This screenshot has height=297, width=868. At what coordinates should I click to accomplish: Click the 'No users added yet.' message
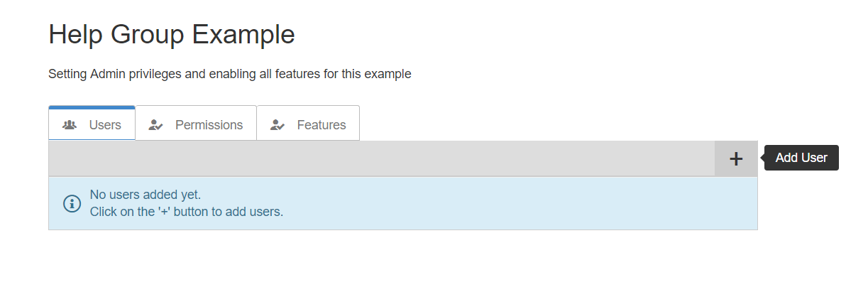click(145, 195)
